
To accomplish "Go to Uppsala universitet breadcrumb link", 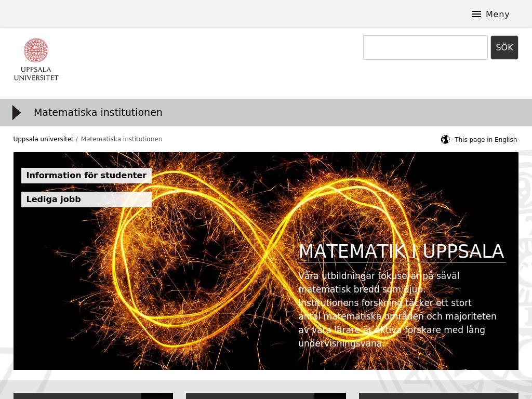I will 43,139.
